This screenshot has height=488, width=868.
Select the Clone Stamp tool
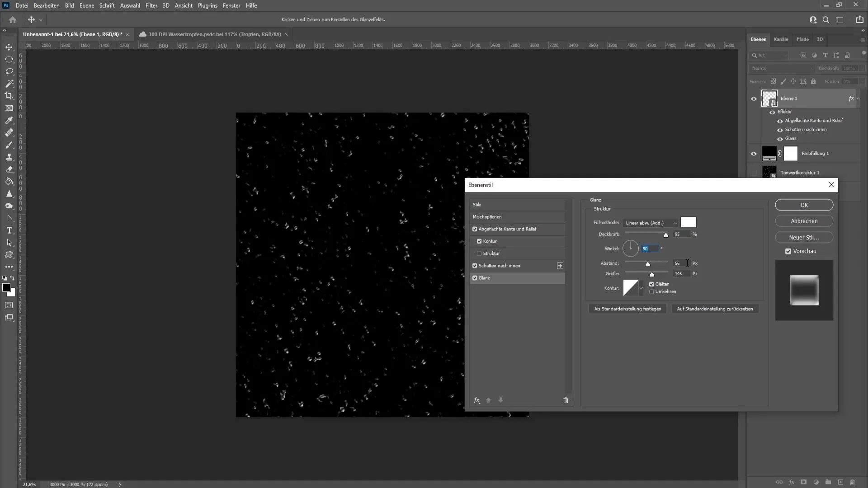(9, 157)
